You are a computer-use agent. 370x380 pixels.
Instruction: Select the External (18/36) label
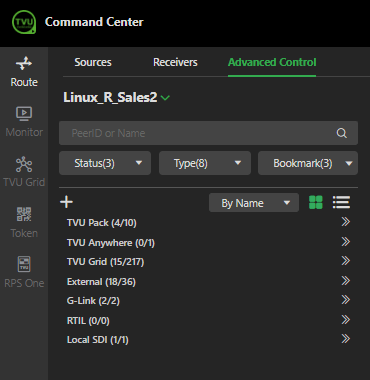click(101, 282)
